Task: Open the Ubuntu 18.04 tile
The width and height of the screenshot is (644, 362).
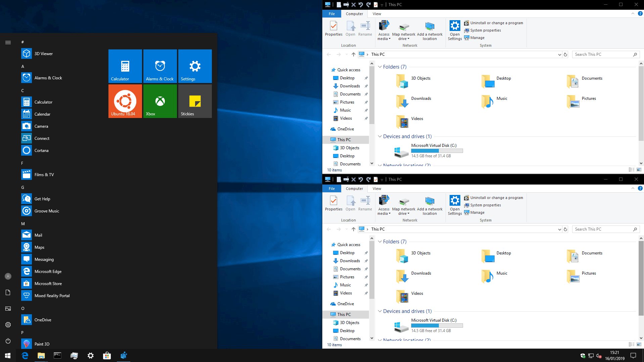Action: coord(125,101)
